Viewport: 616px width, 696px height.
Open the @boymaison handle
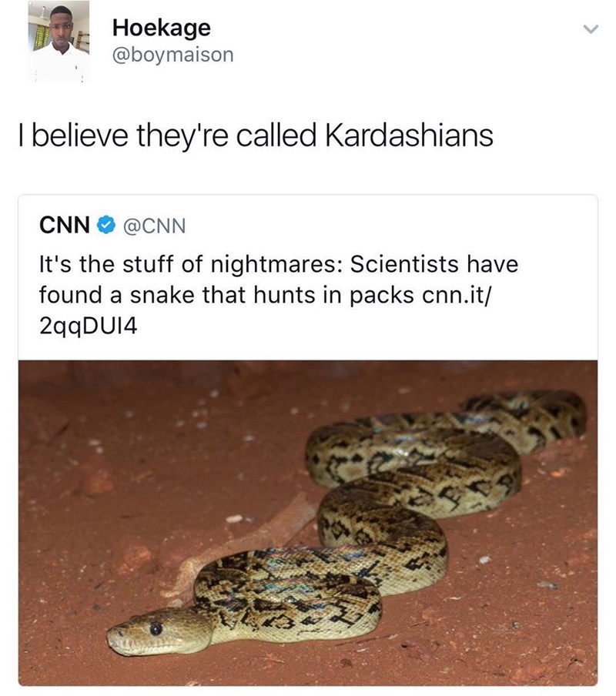tap(173, 55)
